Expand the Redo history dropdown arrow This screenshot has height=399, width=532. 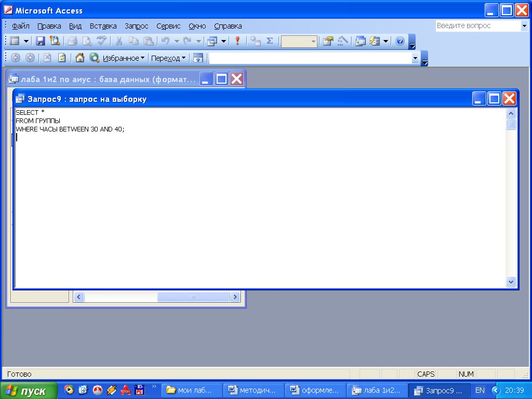(x=198, y=42)
